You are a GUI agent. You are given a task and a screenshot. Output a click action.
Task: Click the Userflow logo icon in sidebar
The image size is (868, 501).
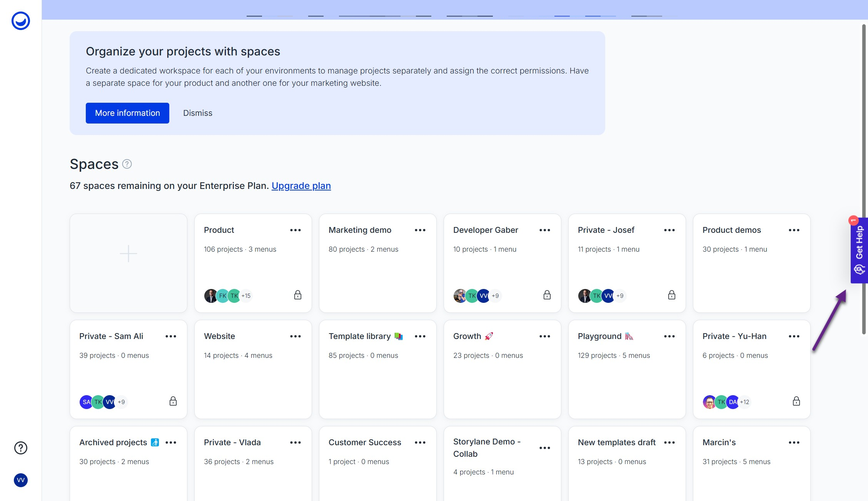pyautogui.click(x=21, y=21)
